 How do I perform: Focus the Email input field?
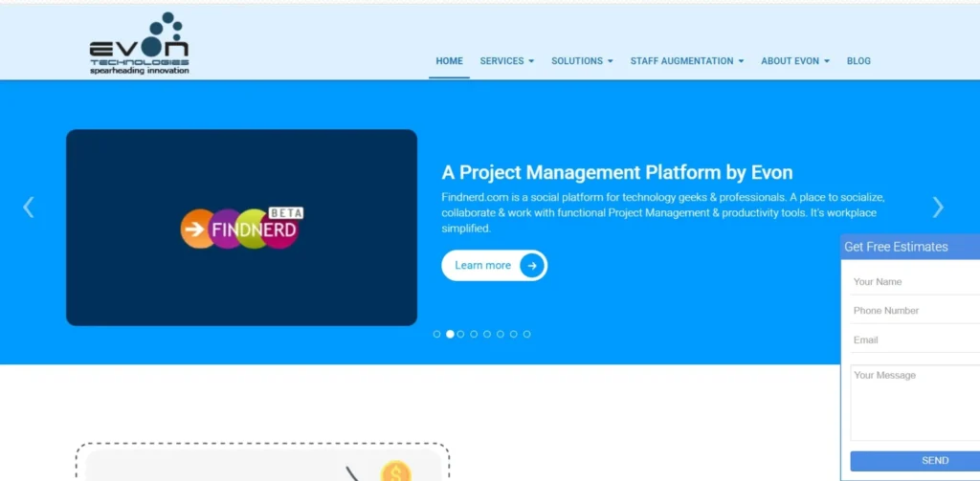pos(915,339)
